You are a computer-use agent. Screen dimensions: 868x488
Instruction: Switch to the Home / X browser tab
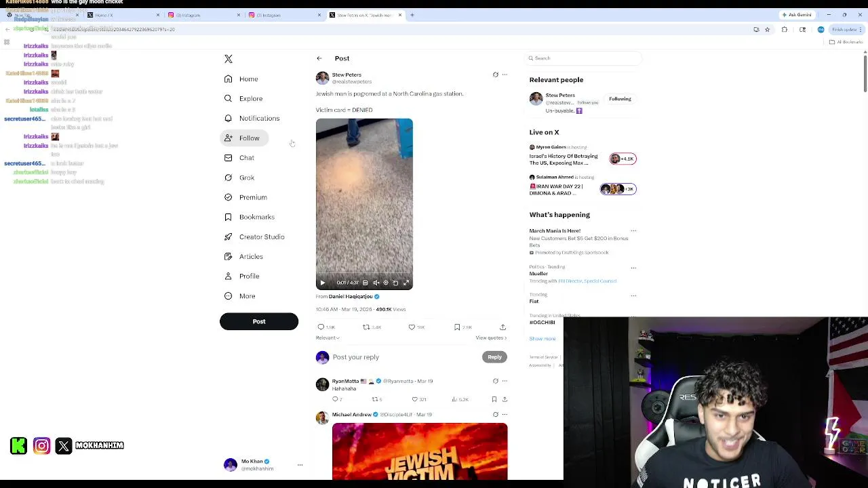[122, 15]
